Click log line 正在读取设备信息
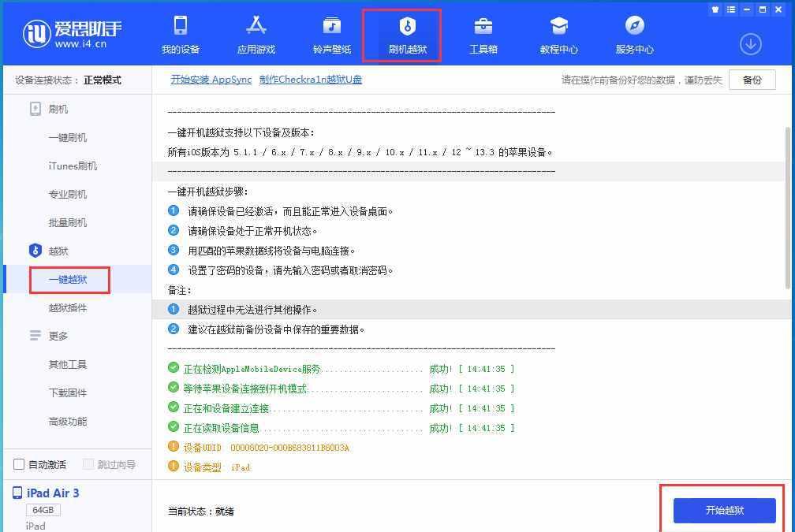This screenshot has height=532, width=795. pyautogui.click(x=342, y=428)
